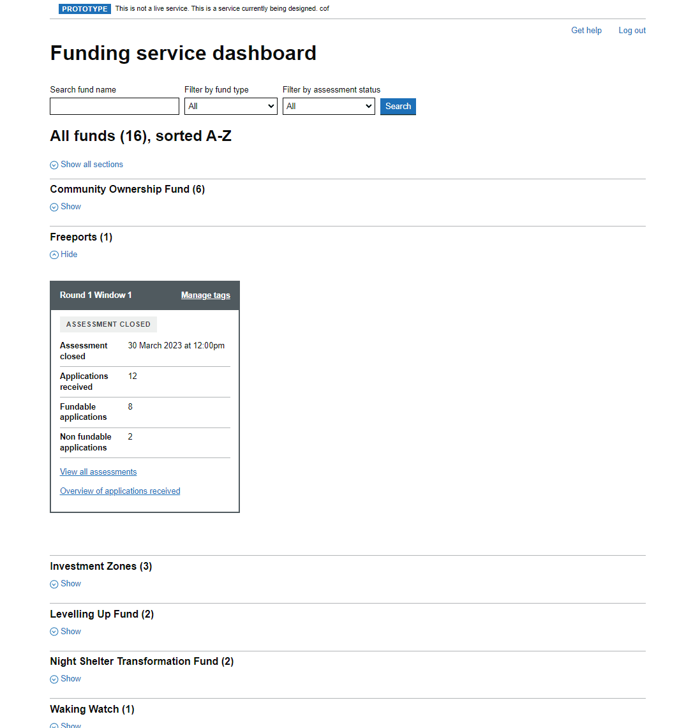The height and width of the screenshot is (728, 700).
Task: Open Overview of applications received
Action: (120, 491)
